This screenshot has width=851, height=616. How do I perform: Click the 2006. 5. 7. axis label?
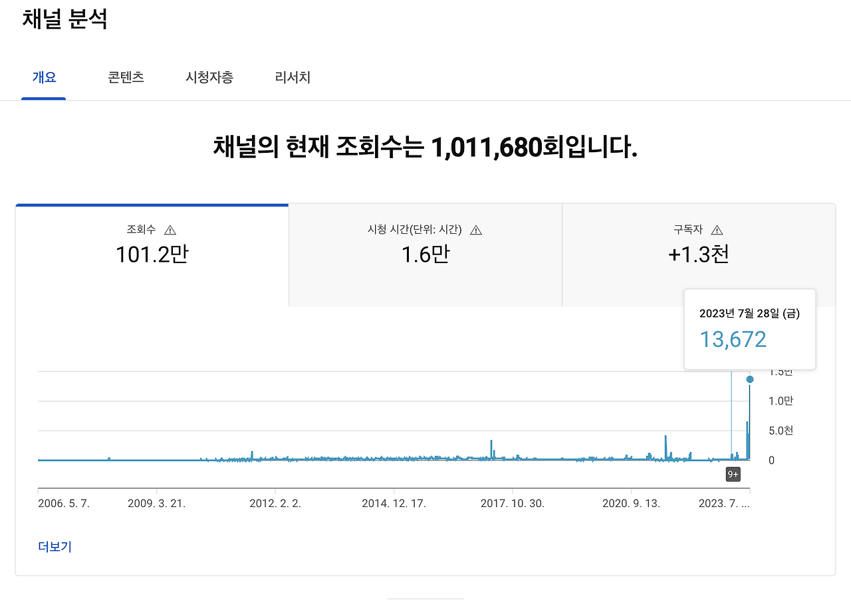64,504
